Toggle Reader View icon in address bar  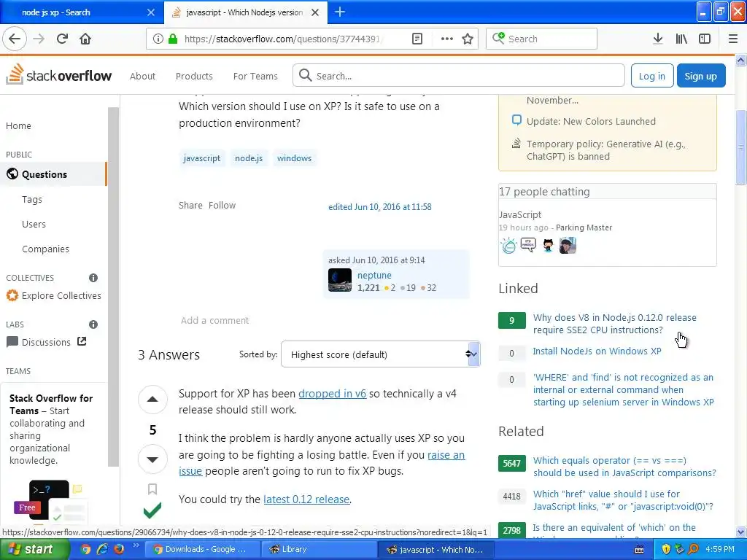point(417,39)
